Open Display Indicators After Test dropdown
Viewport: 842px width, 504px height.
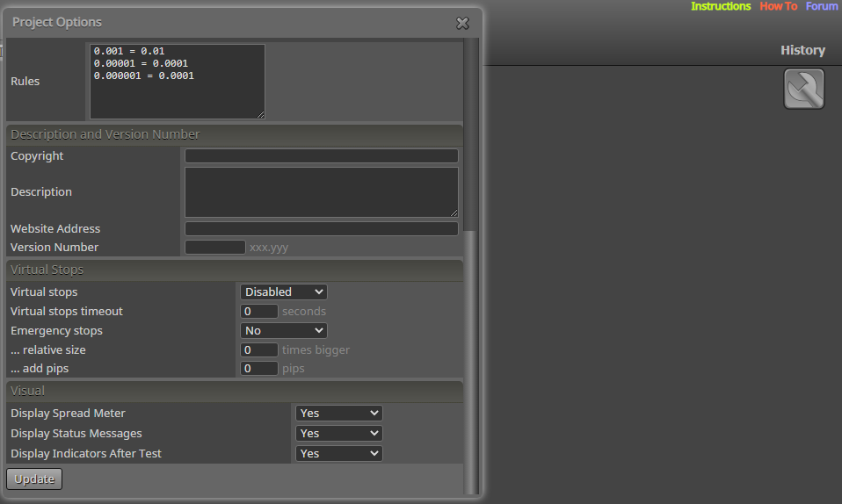click(339, 454)
